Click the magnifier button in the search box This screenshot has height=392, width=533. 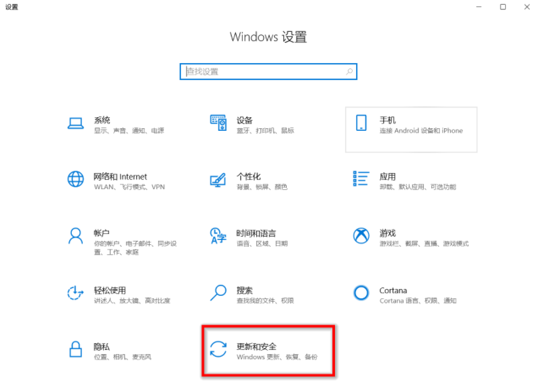349,71
